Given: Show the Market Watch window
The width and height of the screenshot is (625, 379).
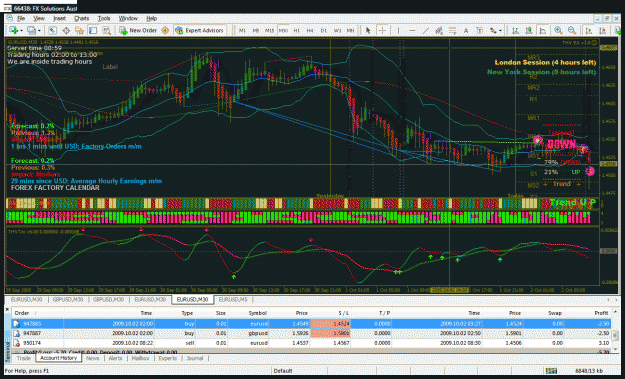Looking at the screenshot, I should (52, 30).
